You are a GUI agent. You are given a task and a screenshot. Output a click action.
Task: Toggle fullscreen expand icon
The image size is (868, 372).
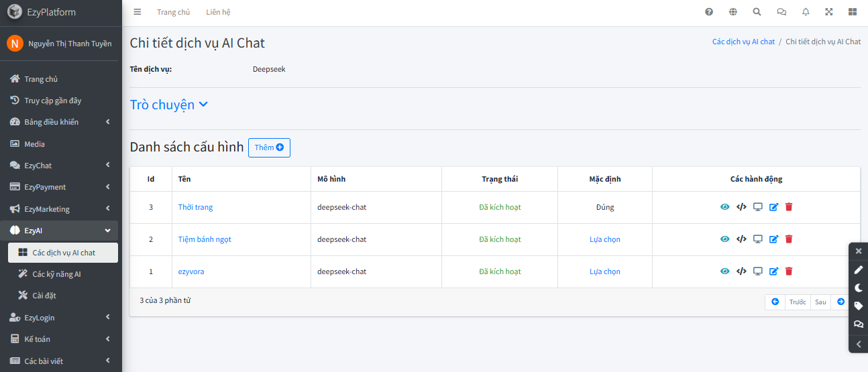click(x=829, y=12)
